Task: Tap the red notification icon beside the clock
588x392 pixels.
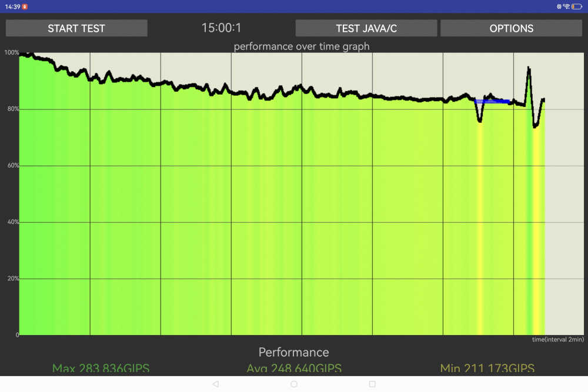Action: tap(25, 6)
